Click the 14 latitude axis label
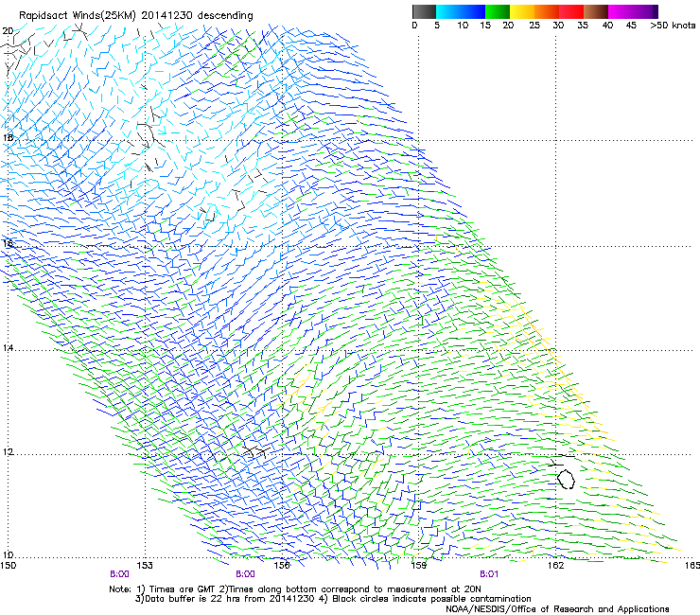 [x=8, y=348]
